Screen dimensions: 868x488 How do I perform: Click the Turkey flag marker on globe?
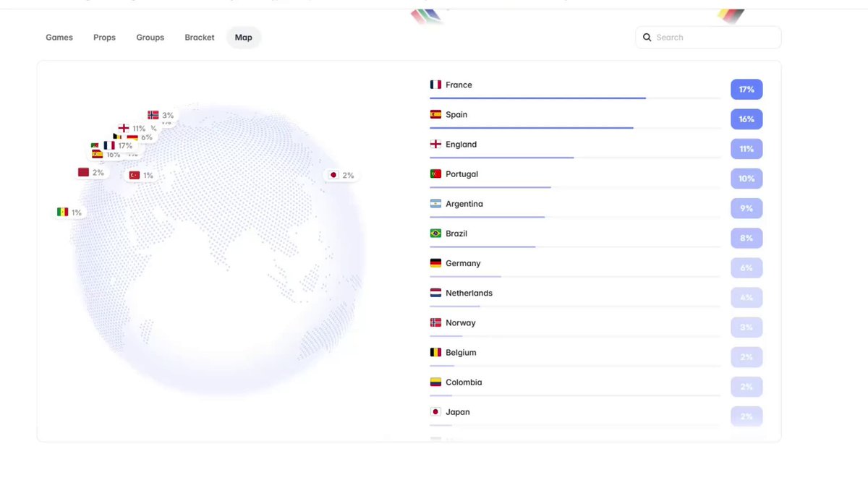pos(135,175)
